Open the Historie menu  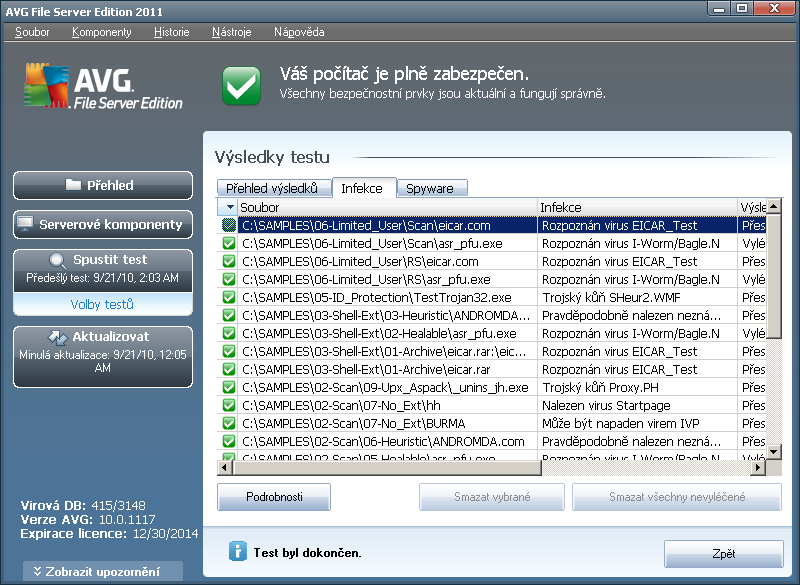pyautogui.click(x=171, y=32)
